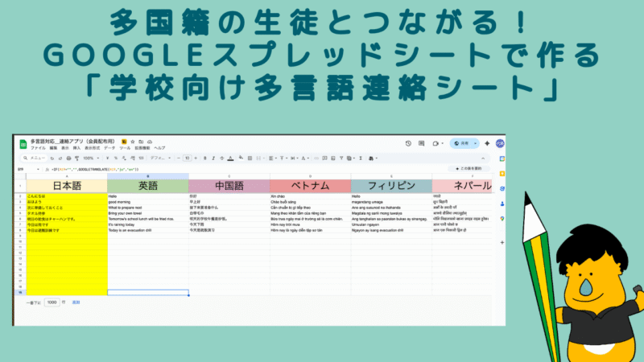
Task: Expand the share button dropdown arrow
Action: (475, 144)
